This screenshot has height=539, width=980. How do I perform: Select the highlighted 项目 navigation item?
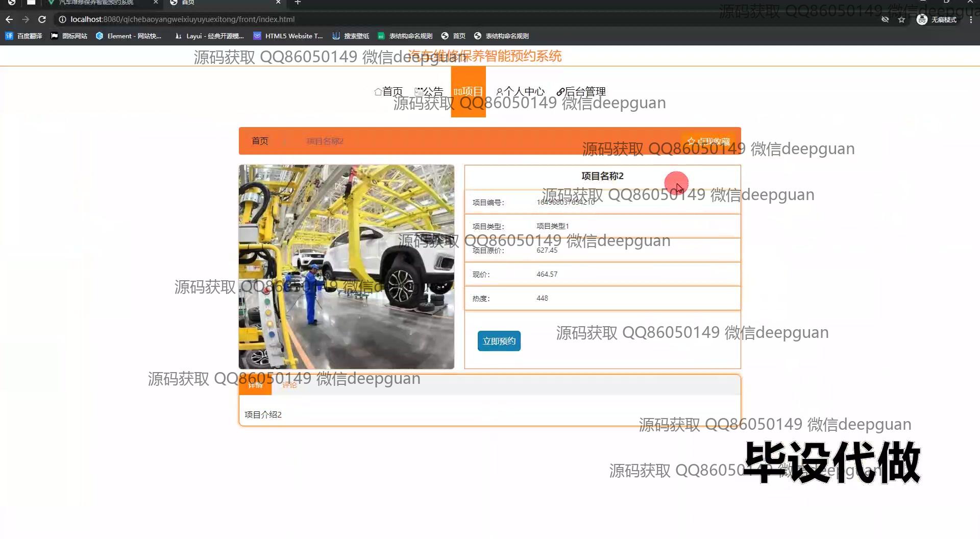[468, 92]
